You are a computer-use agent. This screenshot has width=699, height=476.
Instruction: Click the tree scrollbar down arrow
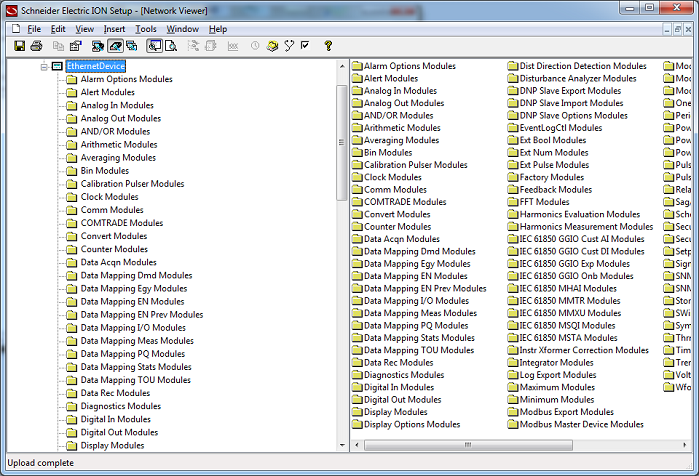tap(342, 445)
